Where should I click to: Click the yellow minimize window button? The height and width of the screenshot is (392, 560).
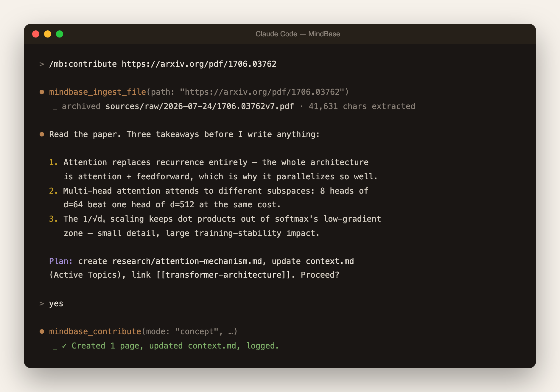tap(48, 34)
